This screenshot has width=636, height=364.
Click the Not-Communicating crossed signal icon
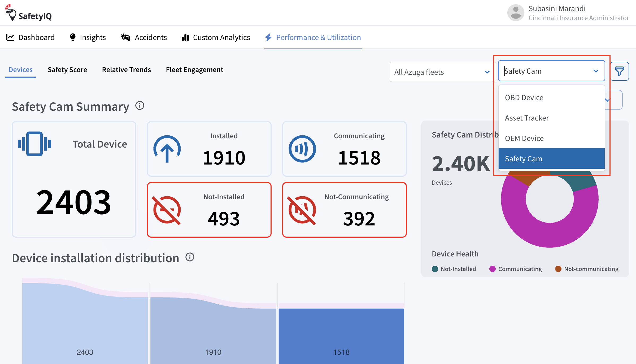(x=302, y=210)
